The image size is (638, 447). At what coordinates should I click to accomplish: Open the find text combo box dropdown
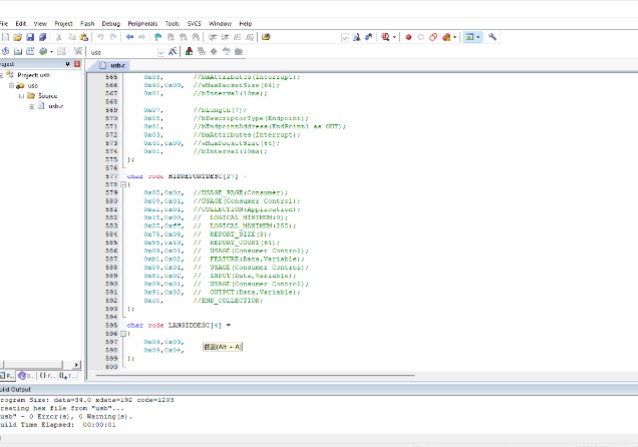345,37
